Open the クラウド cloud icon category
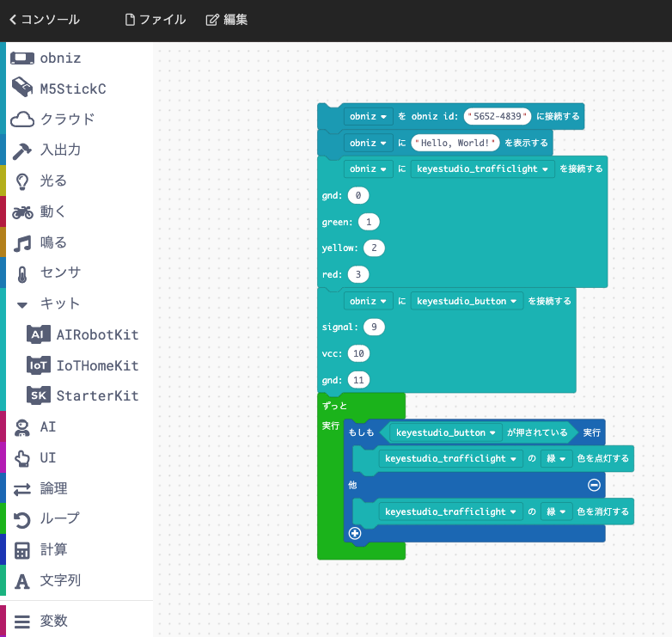 tap(22, 119)
